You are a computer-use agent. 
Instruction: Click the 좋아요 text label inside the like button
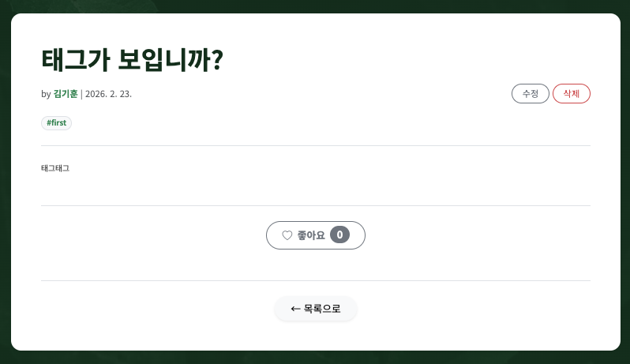click(x=311, y=235)
